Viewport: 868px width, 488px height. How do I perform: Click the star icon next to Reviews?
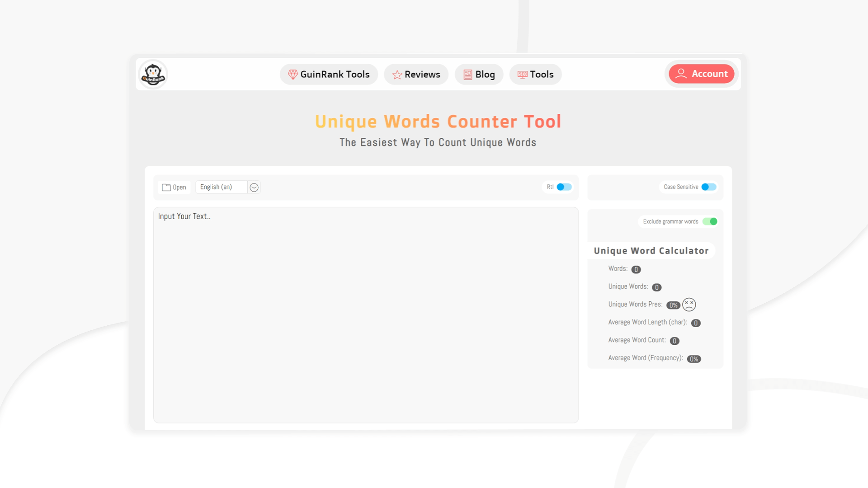click(397, 74)
